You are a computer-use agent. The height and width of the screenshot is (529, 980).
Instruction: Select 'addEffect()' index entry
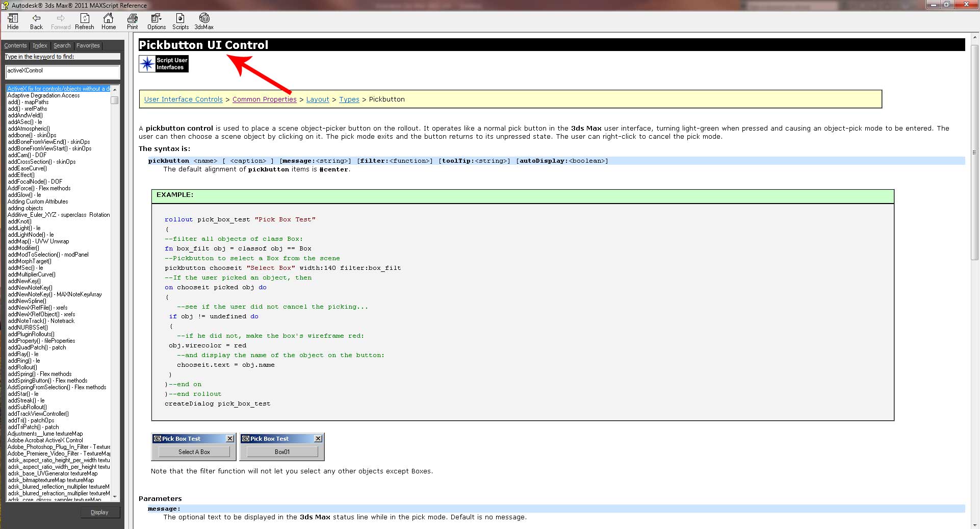point(21,175)
